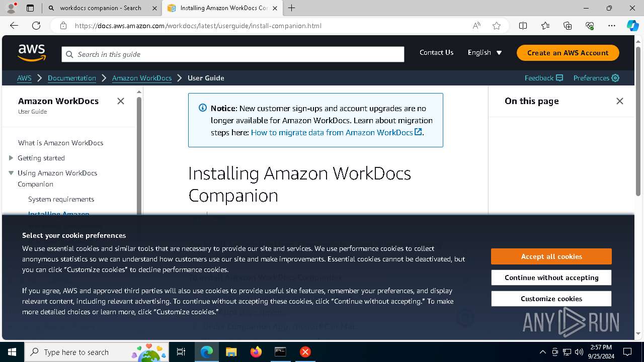Image resolution: width=644 pixels, height=362 pixels.
Task: Open the Favorites list
Action: [x=545, y=26]
